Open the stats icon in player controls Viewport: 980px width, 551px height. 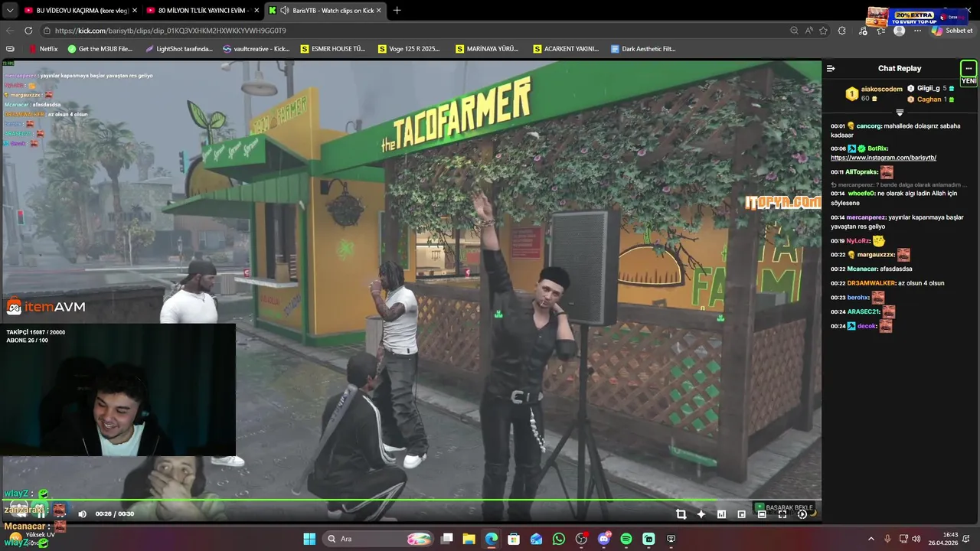(721, 514)
